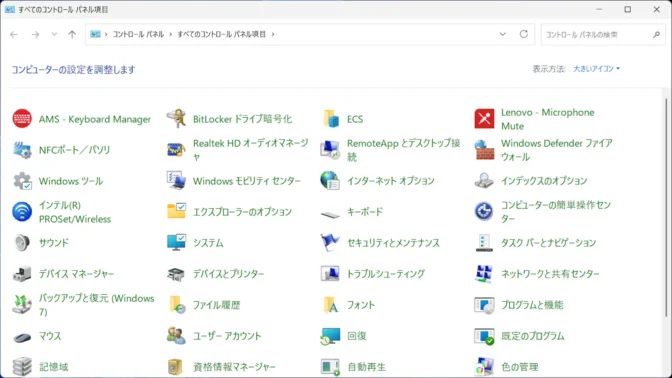The height and width of the screenshot is (378, 672).
Task: Open the フォント folder icon
Action: (x=330, y=305)
